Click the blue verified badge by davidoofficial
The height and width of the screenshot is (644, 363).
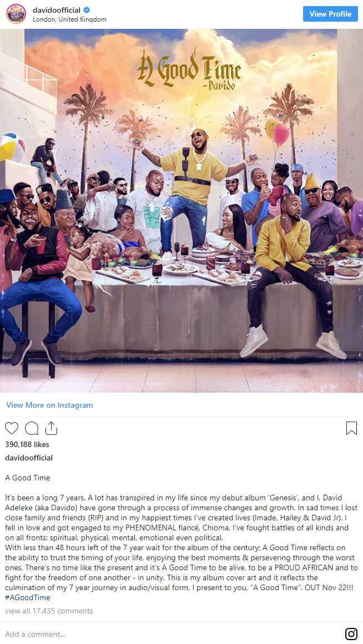pyautogui.click(x=87, y=11)
